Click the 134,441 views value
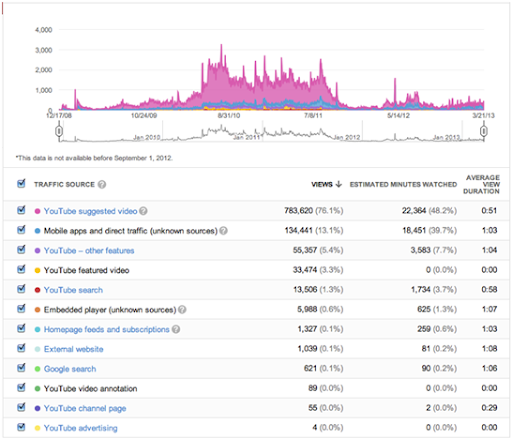The width and height of the screenshot is (512, 439). (x=299, y=230)
